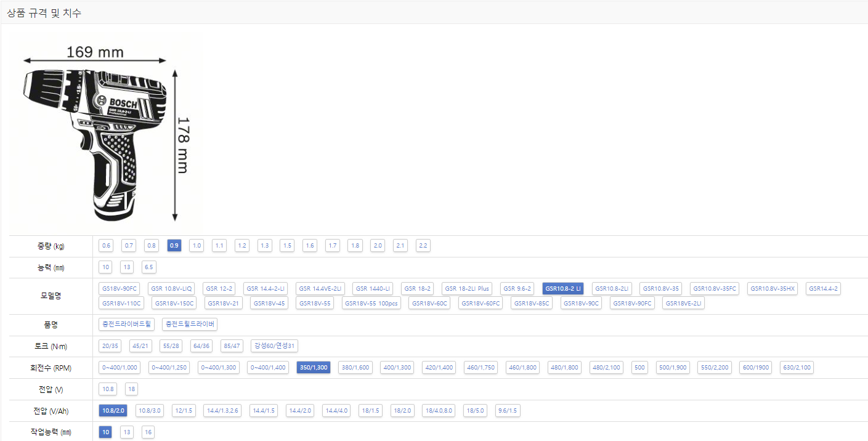Image resolution: width=868 pixels, height=441 pixels.
Task: Pick model GSR18V-45
Action: tap(270, 303)
